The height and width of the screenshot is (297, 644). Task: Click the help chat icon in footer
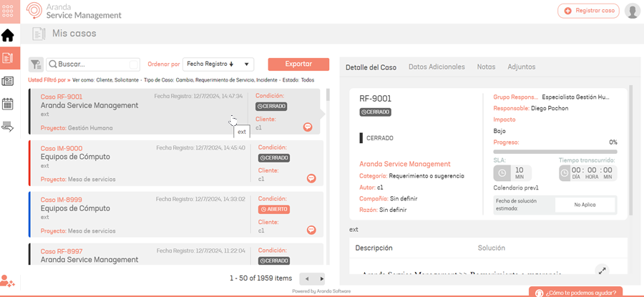(x=540, y=293)
